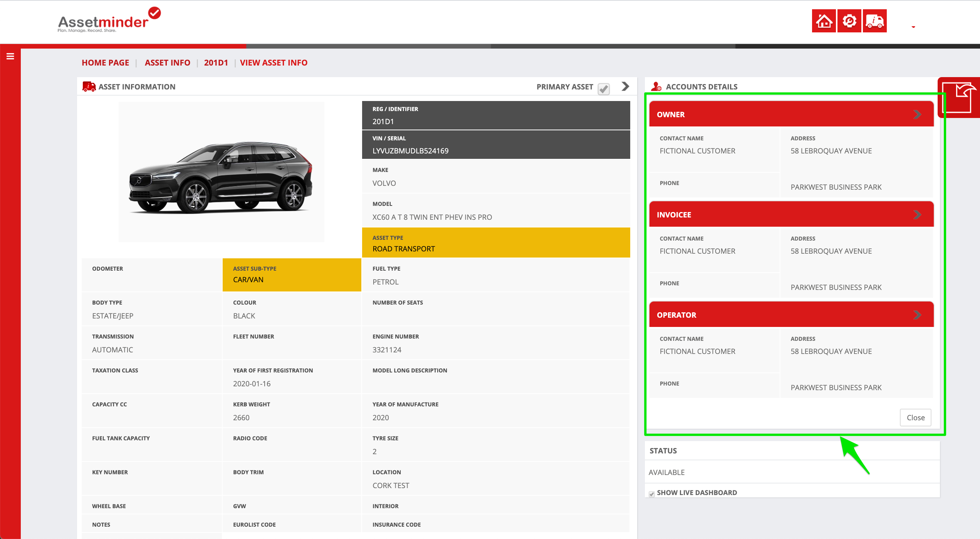Click the View Asset Info breadcrumb
This screenshot has width=980, height=539.
tap(274, 62)
